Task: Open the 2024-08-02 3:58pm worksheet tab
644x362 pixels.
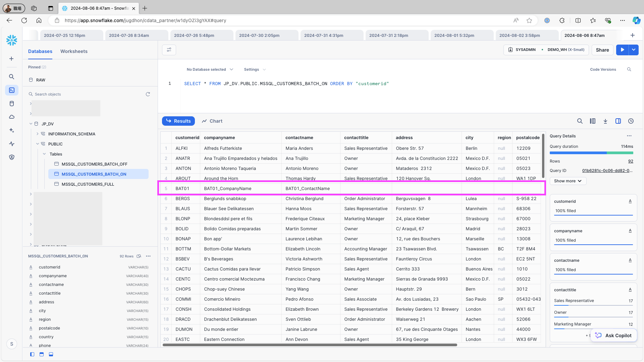Action: (x=520, y=36)
